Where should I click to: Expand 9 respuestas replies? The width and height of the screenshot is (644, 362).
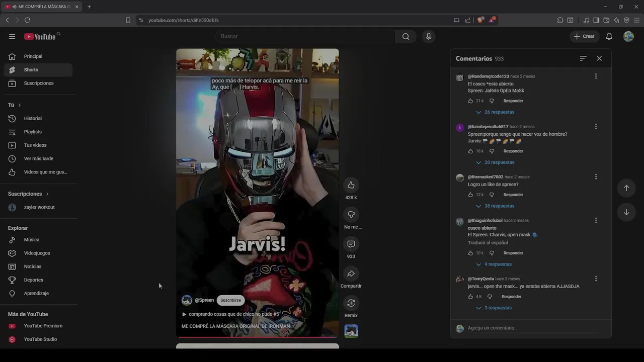point(494,264)
